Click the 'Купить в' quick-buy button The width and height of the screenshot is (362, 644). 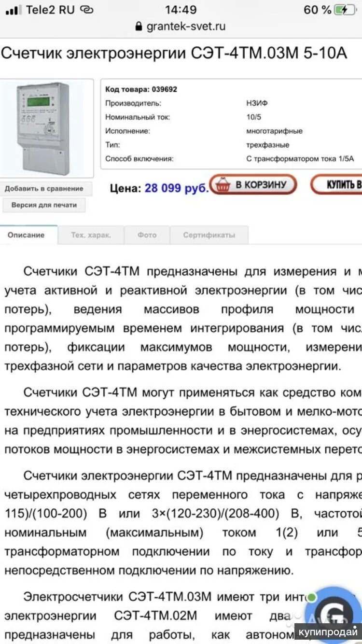click(x=337, y=185)
